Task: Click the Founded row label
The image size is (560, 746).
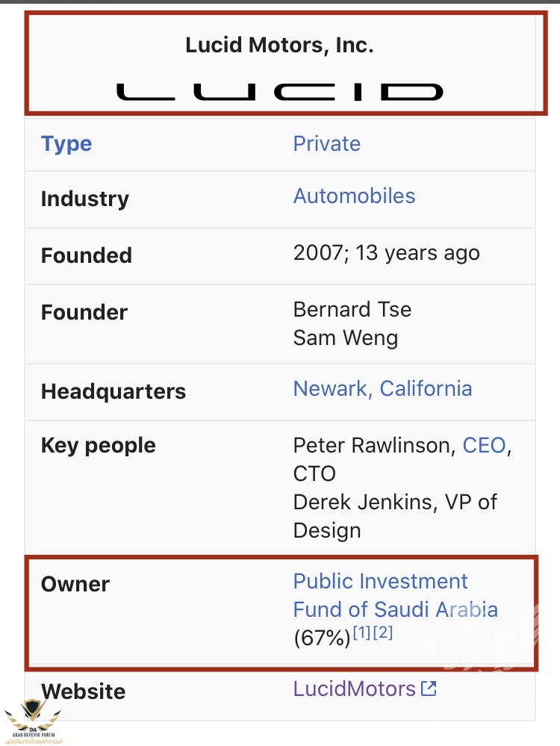Action: [x=87, y=255]
